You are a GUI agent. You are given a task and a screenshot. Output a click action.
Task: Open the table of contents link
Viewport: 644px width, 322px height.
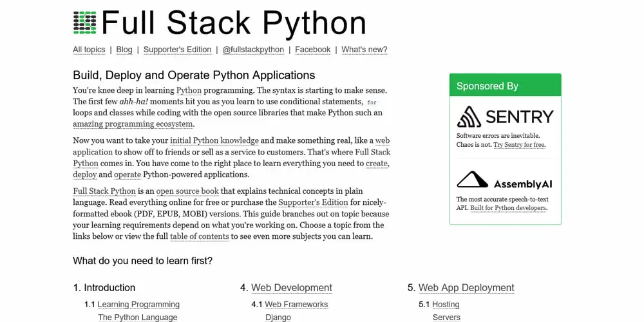point(200,236)
